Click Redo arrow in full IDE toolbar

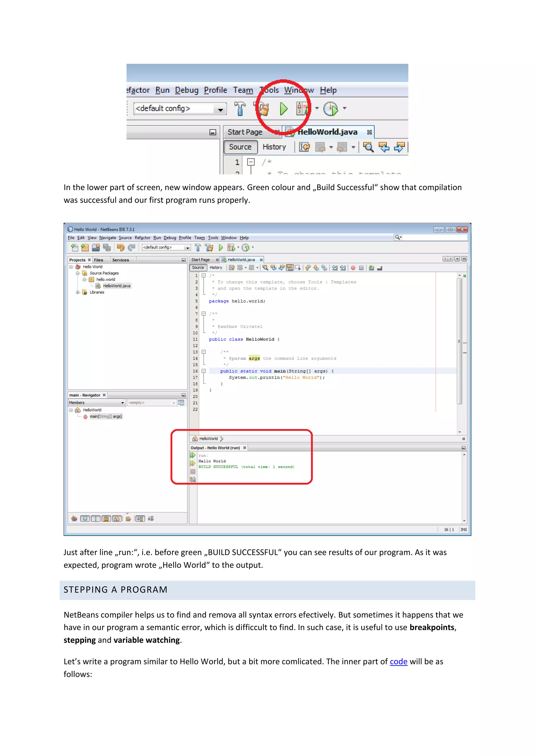[131, 247]
